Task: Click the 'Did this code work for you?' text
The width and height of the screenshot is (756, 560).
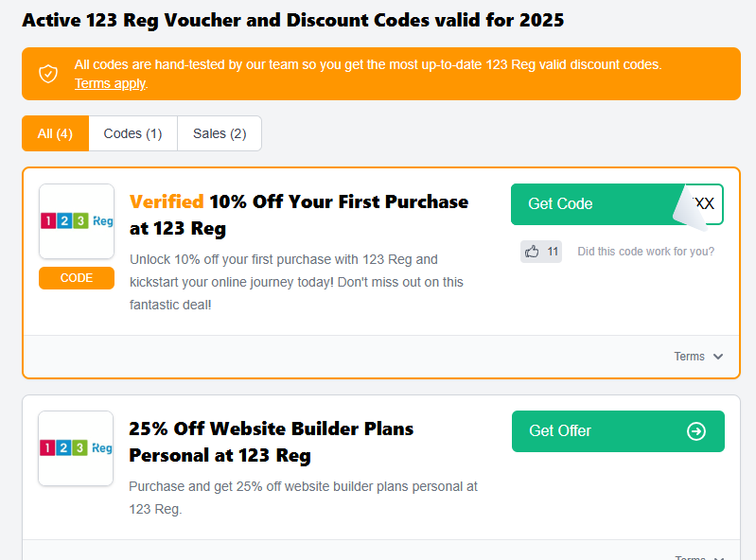Action: (645, 252)
